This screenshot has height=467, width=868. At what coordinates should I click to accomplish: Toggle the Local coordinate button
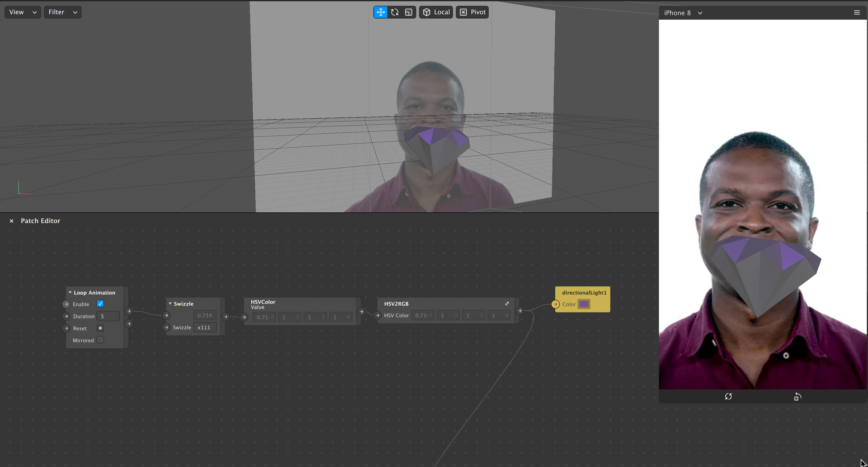click(436, 12)
